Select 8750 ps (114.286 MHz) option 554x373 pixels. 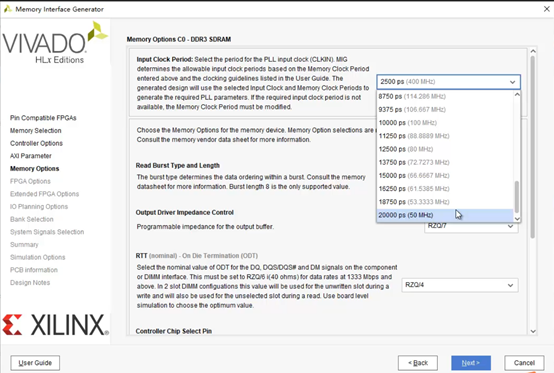(x=445, y=96)
